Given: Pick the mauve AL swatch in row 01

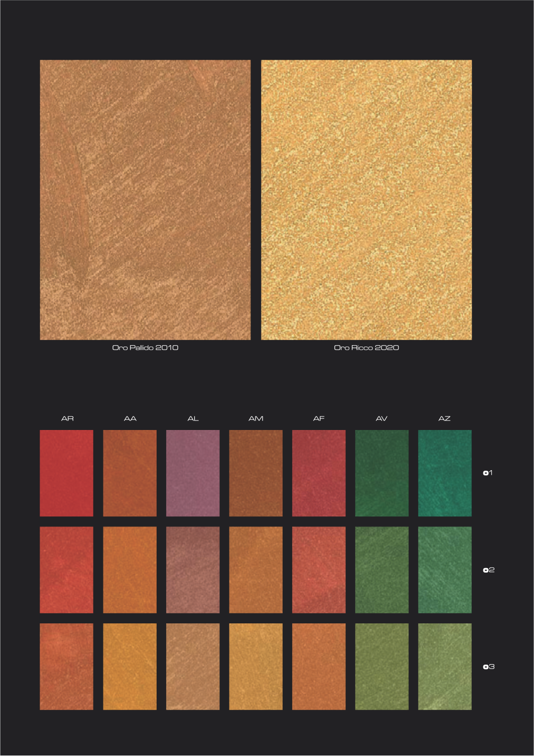Looking at the screenshot, I should (x=193, y=473).
